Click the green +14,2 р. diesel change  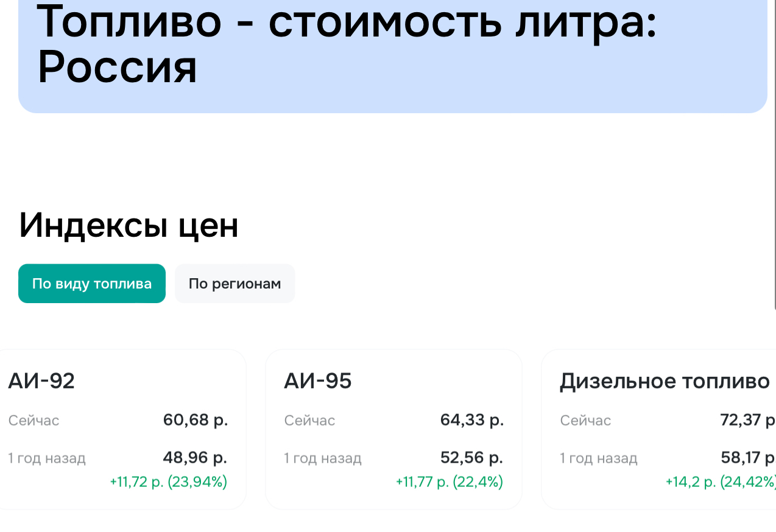pos(720,482)
